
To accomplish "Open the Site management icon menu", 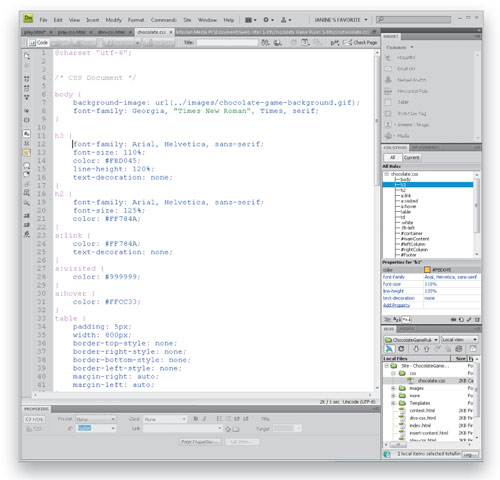I will point(286,20).
